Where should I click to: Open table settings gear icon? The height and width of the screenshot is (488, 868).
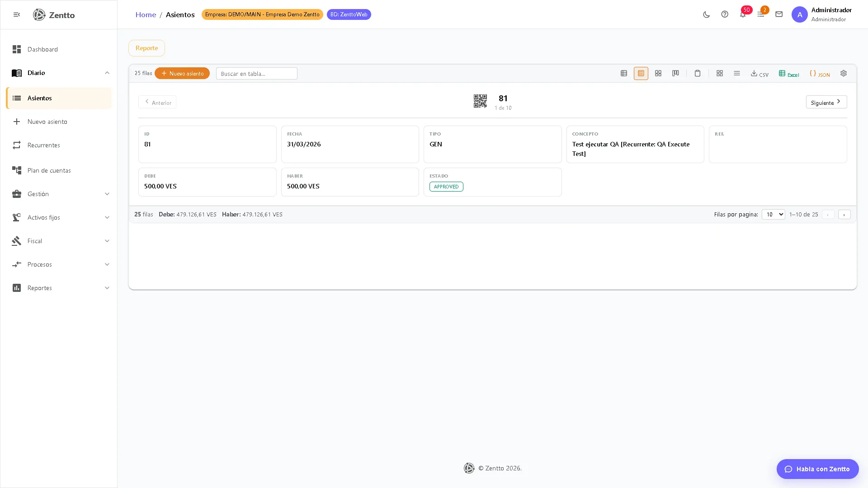[x=844, y=73]
